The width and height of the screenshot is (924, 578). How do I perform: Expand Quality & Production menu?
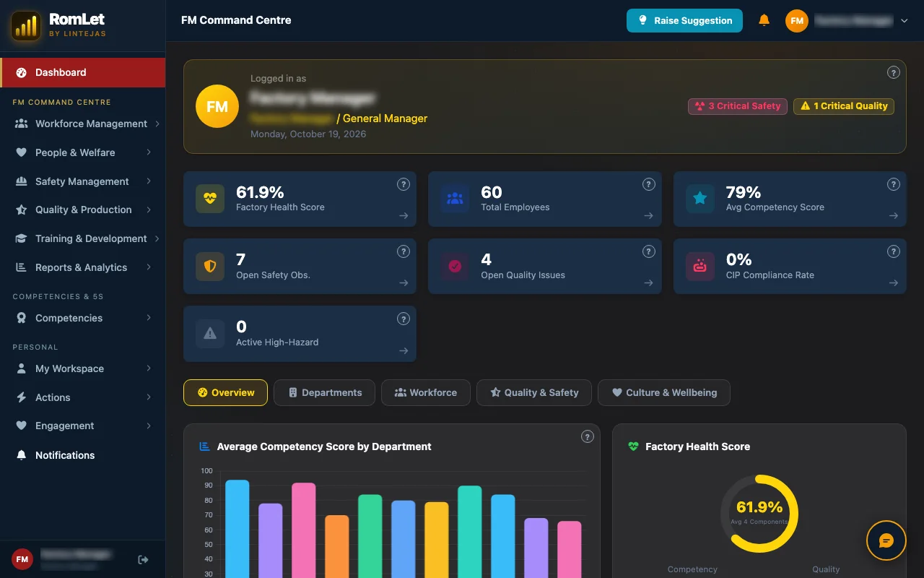(x=83, y=210)
